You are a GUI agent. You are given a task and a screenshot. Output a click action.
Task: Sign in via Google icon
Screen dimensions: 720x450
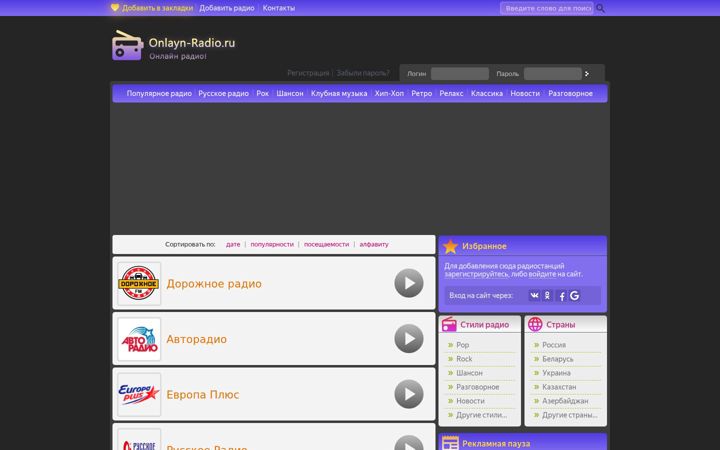coord(574,296)
